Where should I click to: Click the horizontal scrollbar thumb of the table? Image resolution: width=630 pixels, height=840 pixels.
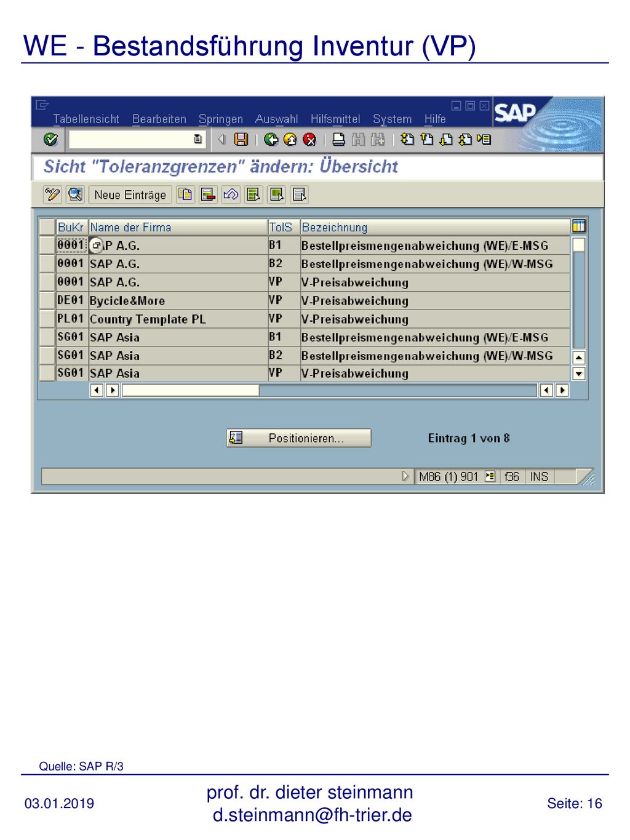191,390
